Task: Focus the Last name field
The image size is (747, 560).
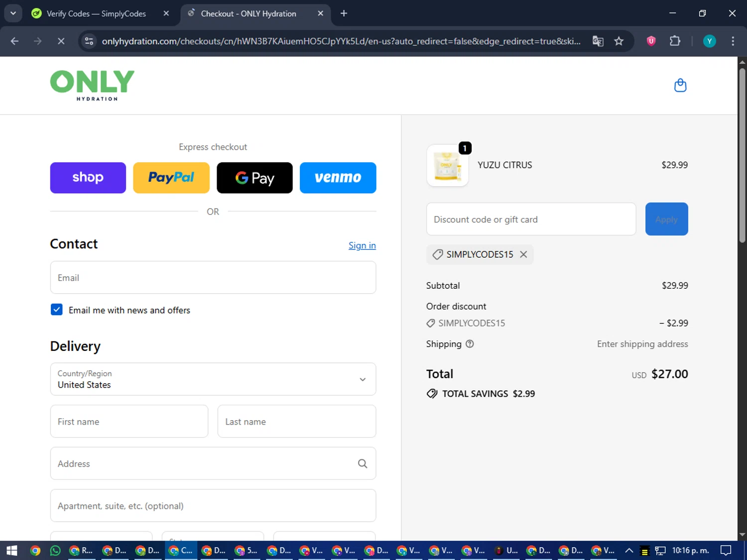Action: pyautogui.click(x=297, y=422)
